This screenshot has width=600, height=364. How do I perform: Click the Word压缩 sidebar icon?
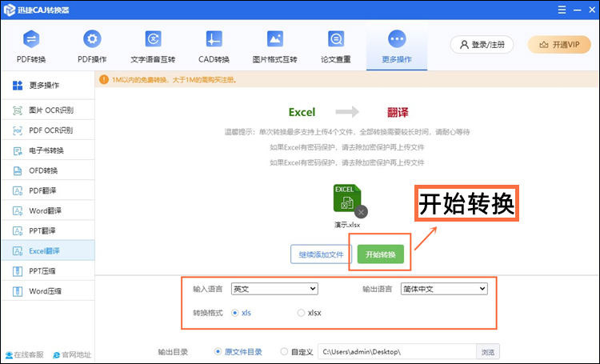[18, 291]
